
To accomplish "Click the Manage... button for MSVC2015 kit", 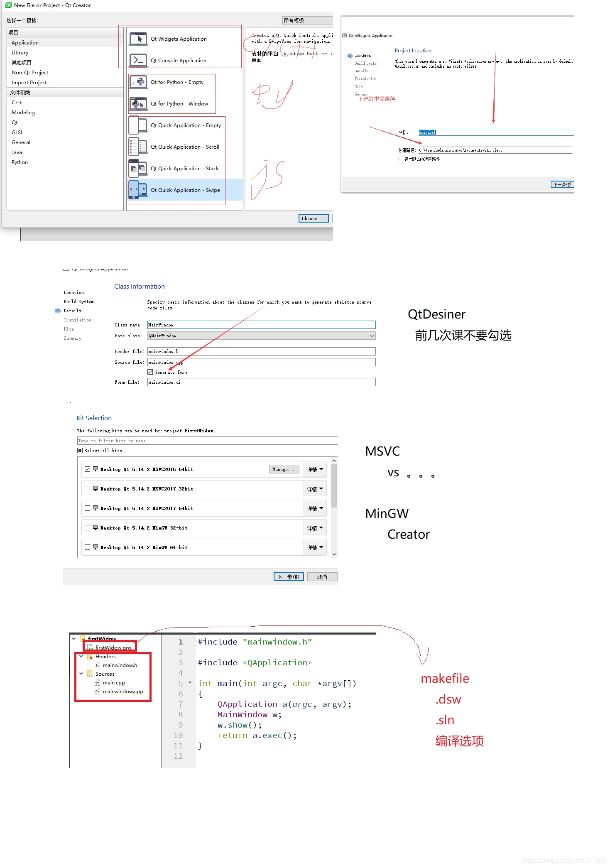I will tap(284, 469).
